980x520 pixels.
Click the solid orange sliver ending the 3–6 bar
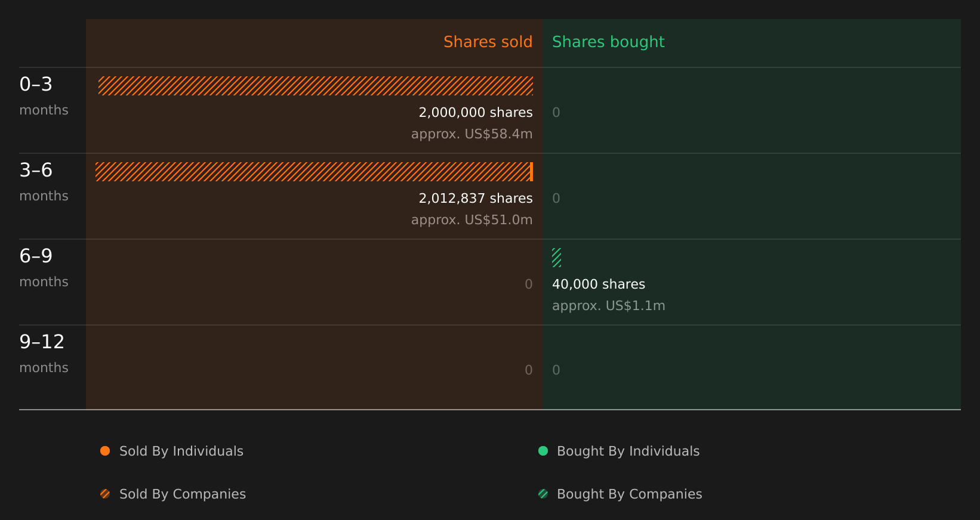pos(531,172)
